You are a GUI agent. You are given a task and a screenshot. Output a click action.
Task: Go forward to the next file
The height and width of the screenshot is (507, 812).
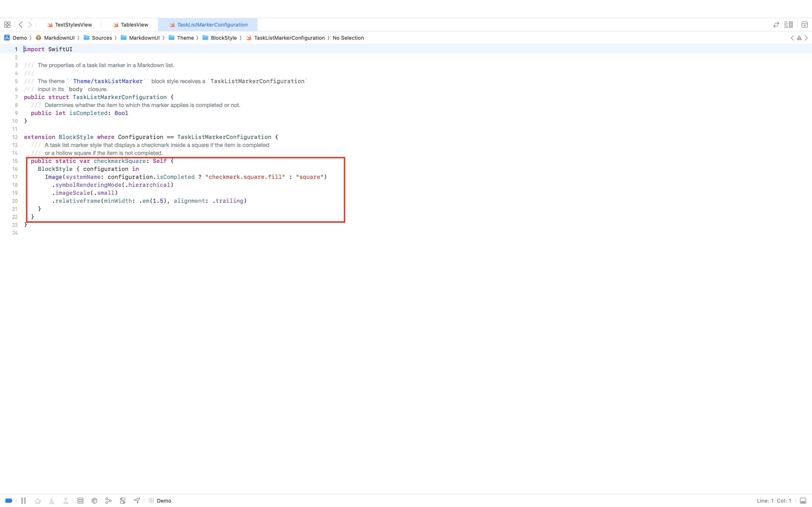pos(30,25)
